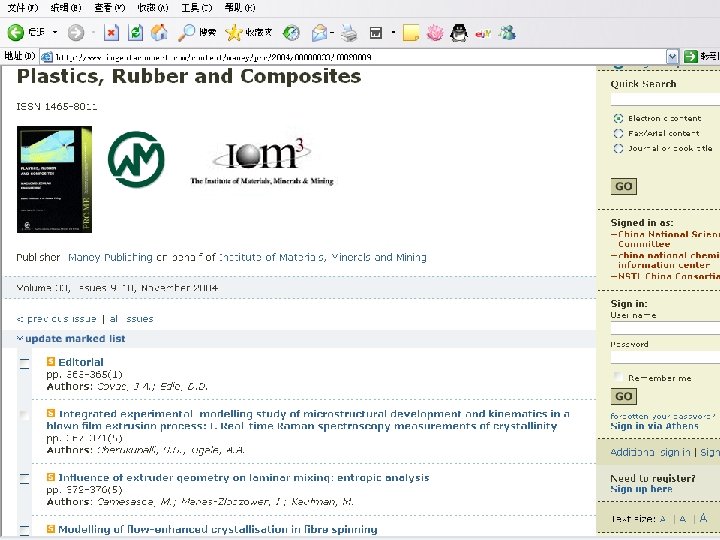The height and width of the screenshot is (540, 720).
Task: Select the Journal or book title radio
Action: [619, 148]
